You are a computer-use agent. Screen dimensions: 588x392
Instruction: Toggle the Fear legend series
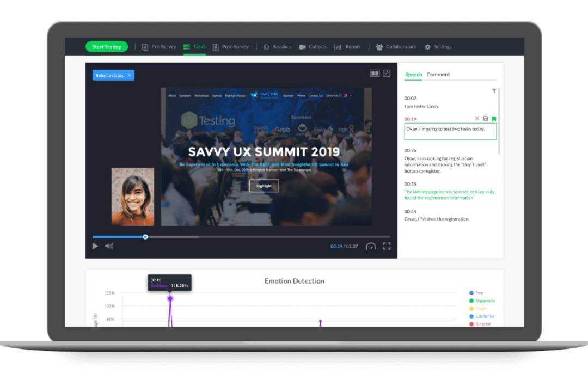476,293
